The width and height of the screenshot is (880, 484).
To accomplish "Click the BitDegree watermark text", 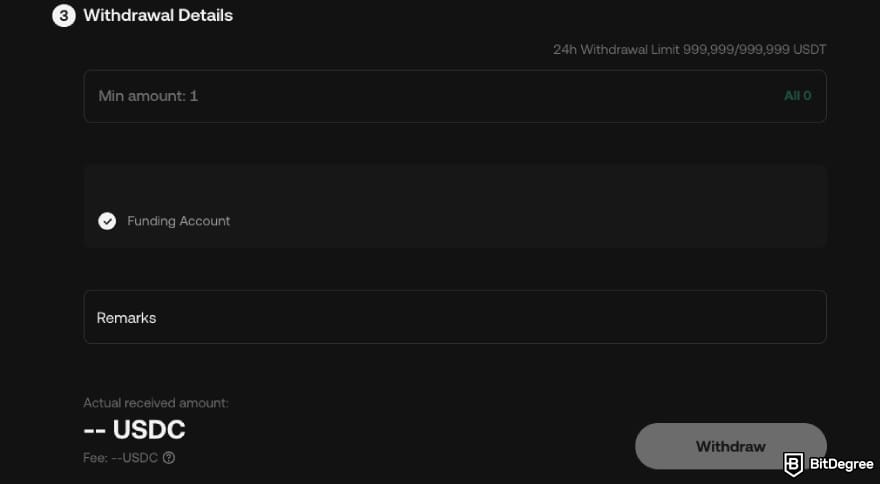I will [x=842, y=465].
